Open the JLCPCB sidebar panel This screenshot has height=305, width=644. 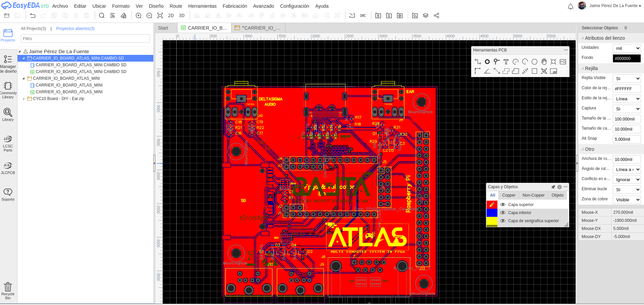pos(8,168)
